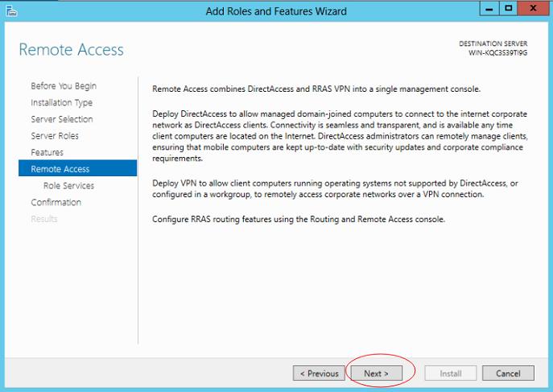
Task: Navigate to the Confirmation step
Action: [56, 203]
